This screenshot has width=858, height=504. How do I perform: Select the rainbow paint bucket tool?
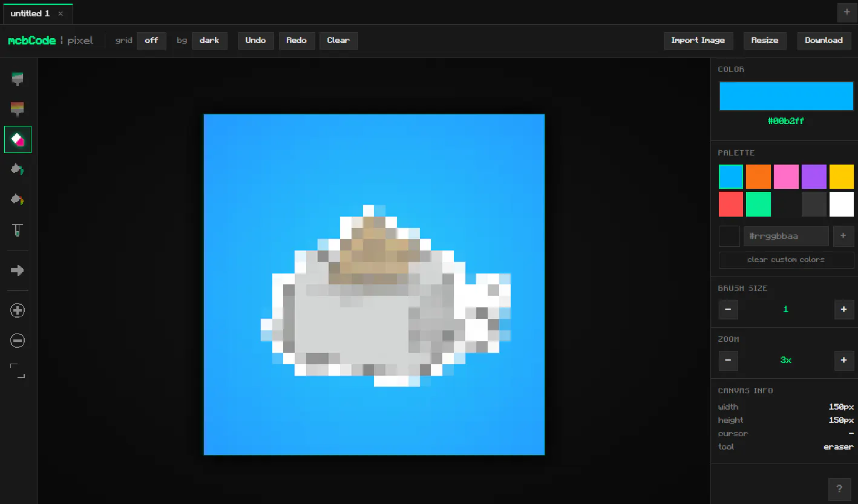pos(18,200)
